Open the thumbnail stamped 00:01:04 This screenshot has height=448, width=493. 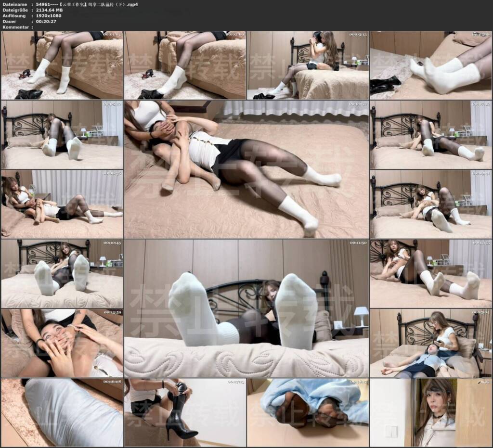coord(62,65)
